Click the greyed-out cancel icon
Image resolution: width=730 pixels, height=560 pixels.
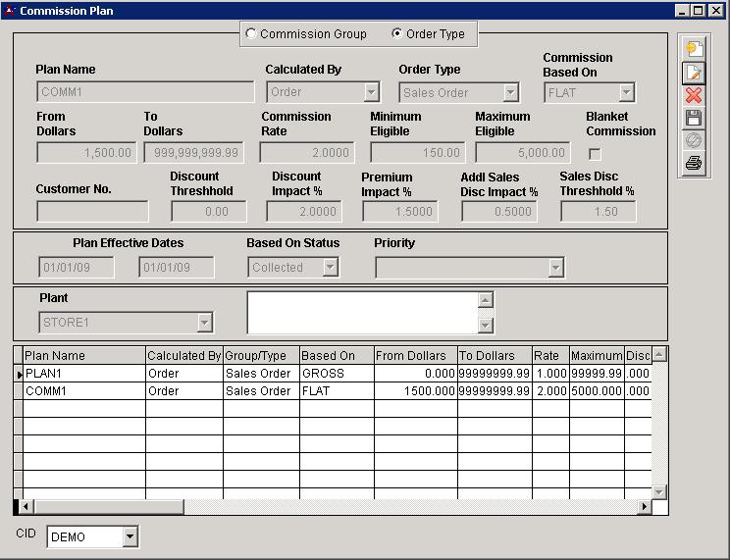click(x=694, y=141)
